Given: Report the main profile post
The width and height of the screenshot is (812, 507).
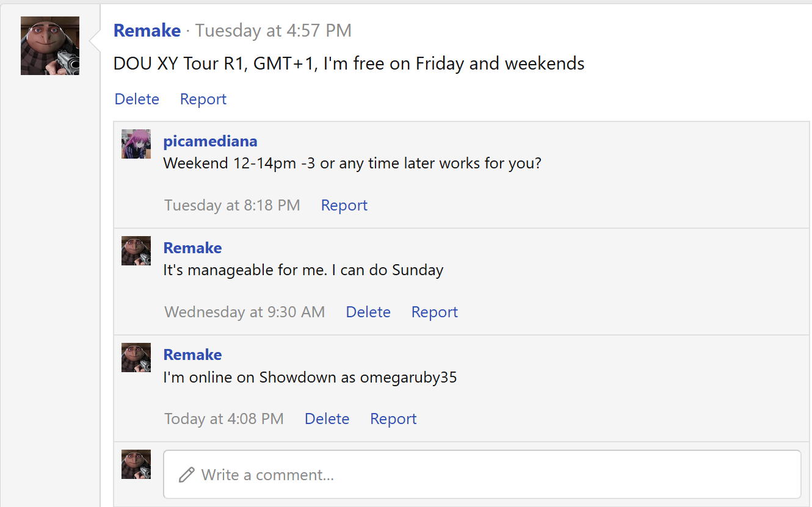Looking at the screenshot, I should (203, 99).
